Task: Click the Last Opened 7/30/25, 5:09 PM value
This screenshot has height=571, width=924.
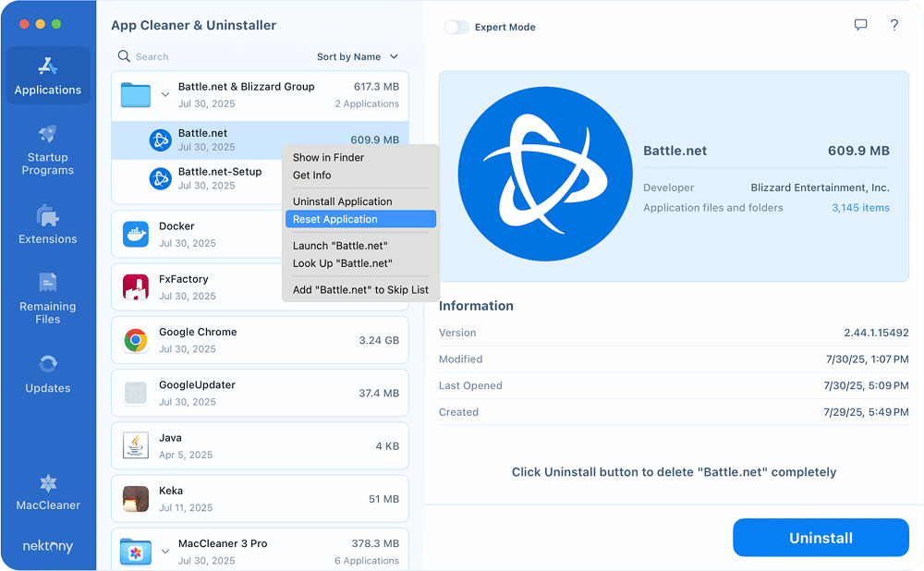Action: [866, 385]
